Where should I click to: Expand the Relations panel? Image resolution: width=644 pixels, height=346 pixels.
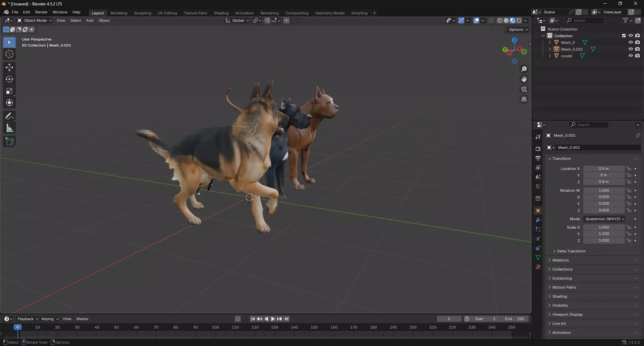pyautogui.click(x=560, y=260)
